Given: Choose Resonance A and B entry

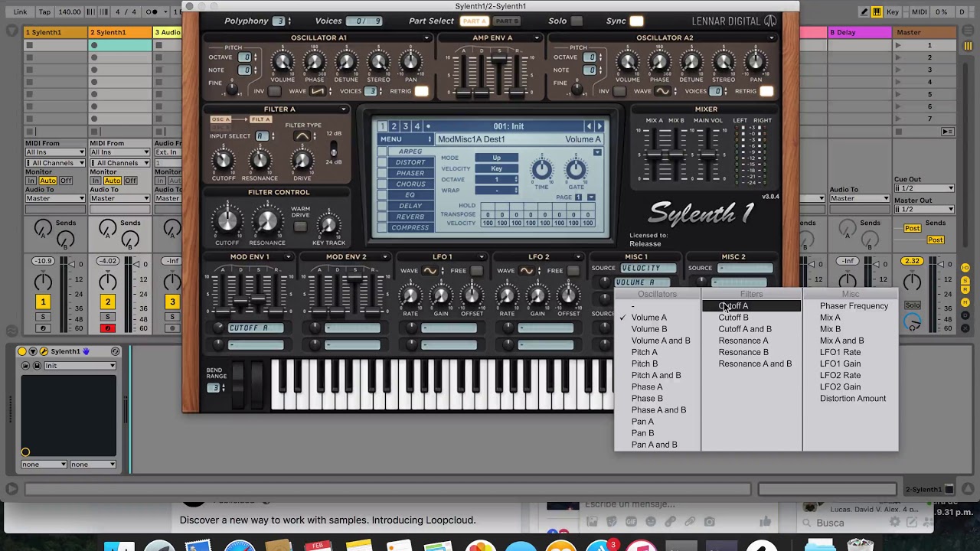Looking at the screenshot, I should 755,364.
